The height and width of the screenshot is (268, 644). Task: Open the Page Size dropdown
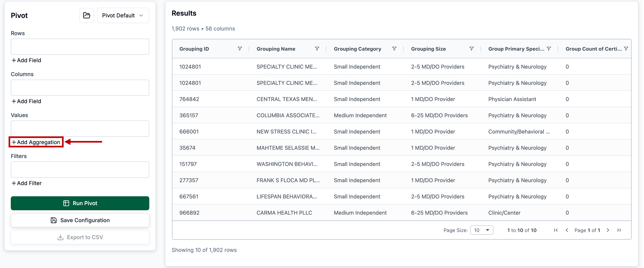481,230
